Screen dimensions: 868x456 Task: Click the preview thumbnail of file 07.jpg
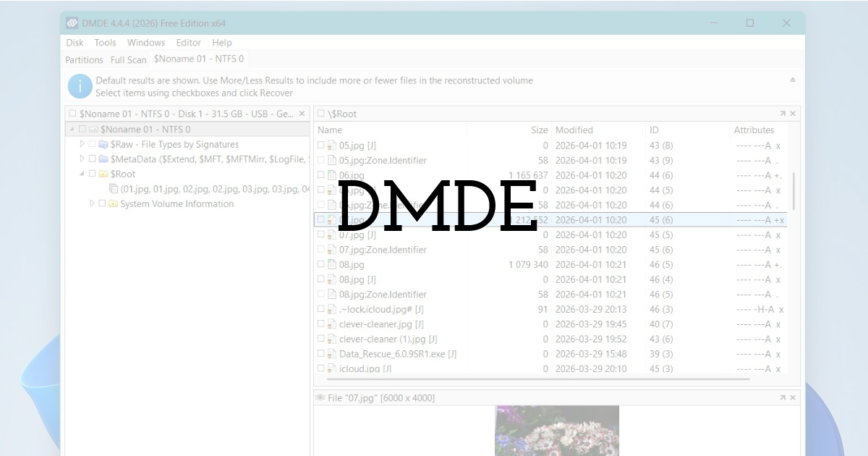point(557,431)
